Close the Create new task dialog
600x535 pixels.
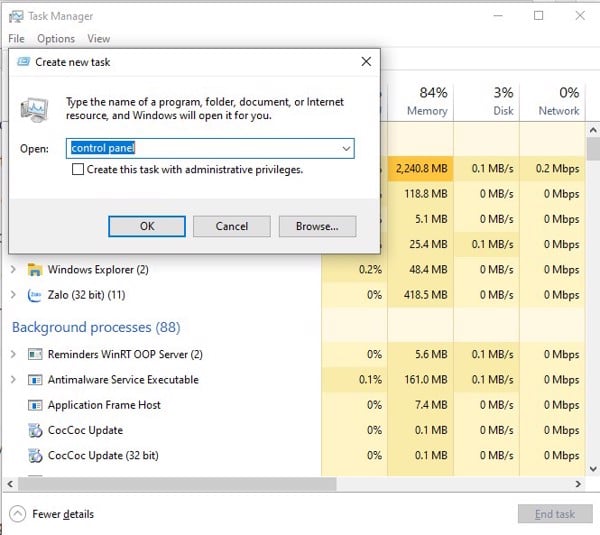[366, 62]
